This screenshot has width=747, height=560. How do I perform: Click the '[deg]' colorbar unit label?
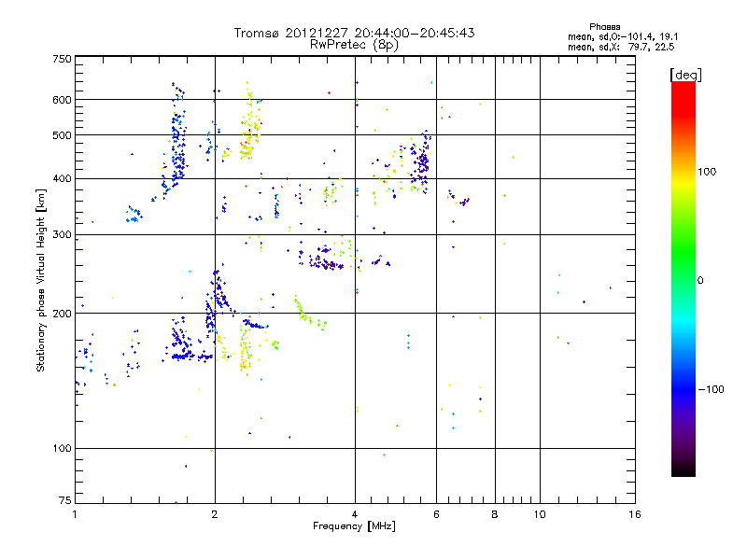coord(685,75)
